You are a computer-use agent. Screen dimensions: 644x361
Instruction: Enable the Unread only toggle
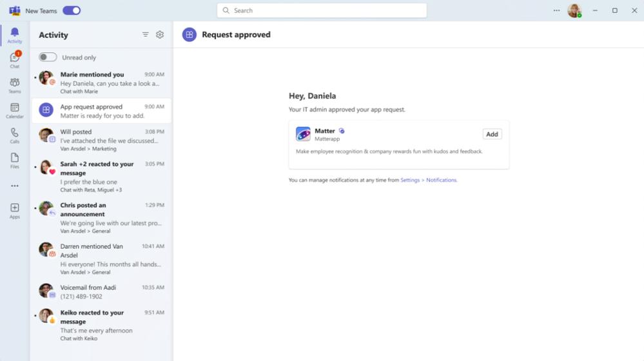point(48,57)
